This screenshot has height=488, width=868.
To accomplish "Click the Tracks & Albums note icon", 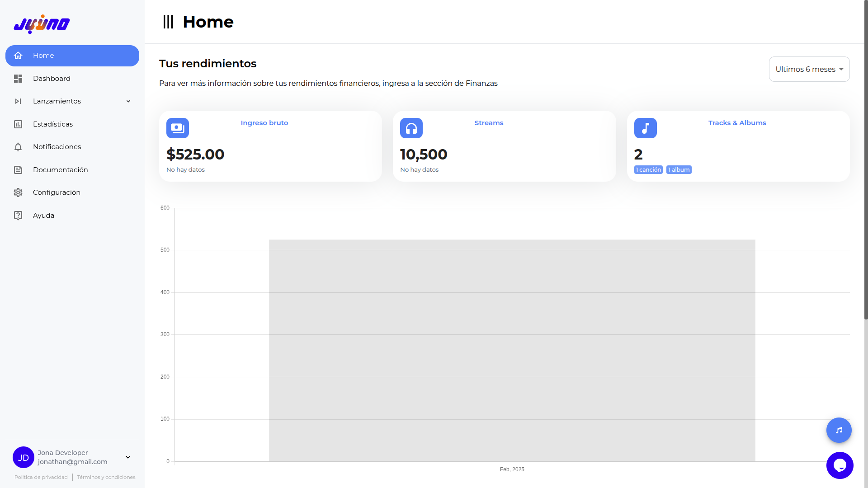I will pos(646,128).
